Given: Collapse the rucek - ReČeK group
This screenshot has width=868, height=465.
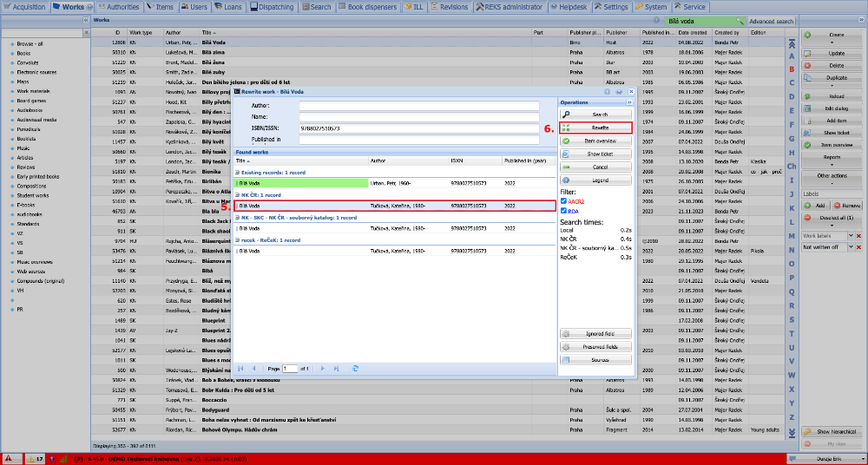Looking at the screenshot, I should [237, 241].
